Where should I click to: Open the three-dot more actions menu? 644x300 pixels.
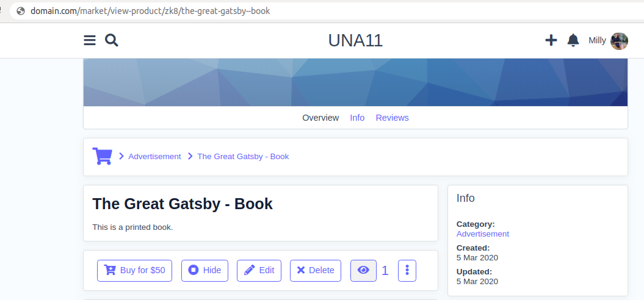pyautogui.click(x=407, y=270)
